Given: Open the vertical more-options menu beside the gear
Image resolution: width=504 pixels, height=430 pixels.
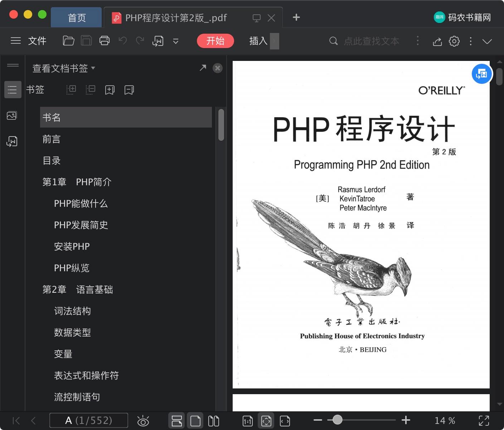Looking at the screenshot, I should tap(471, 41).
